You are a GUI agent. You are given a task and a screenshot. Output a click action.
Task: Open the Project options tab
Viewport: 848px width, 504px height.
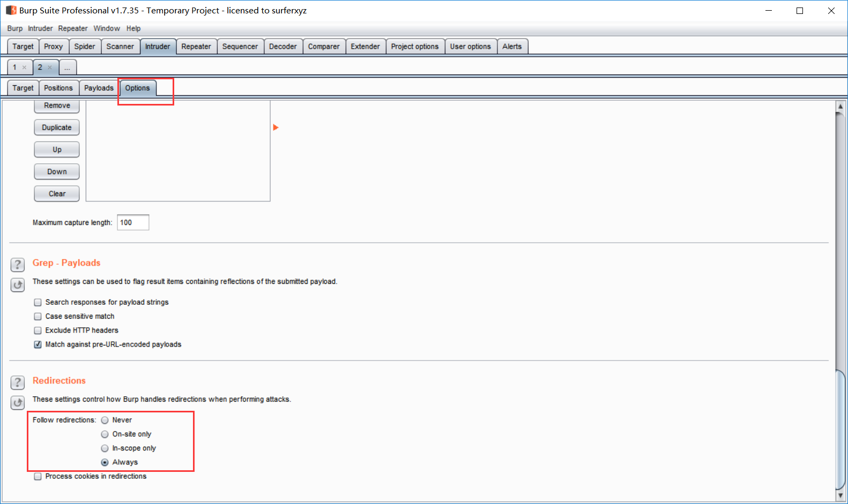click(415, 47)
